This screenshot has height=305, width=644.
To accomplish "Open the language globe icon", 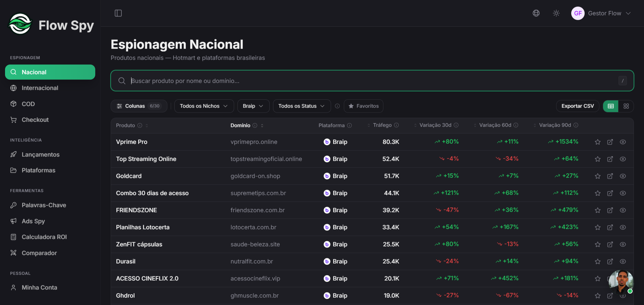I will tap(536, 13).
